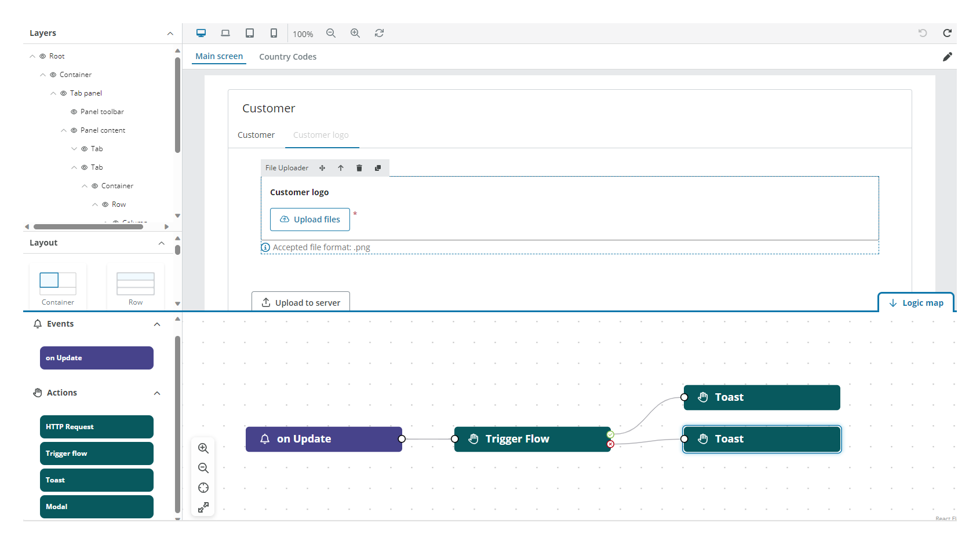Screen dimensions: 980x545
Task: Switch to the Country Codes tab
Action: coord(287,56)
